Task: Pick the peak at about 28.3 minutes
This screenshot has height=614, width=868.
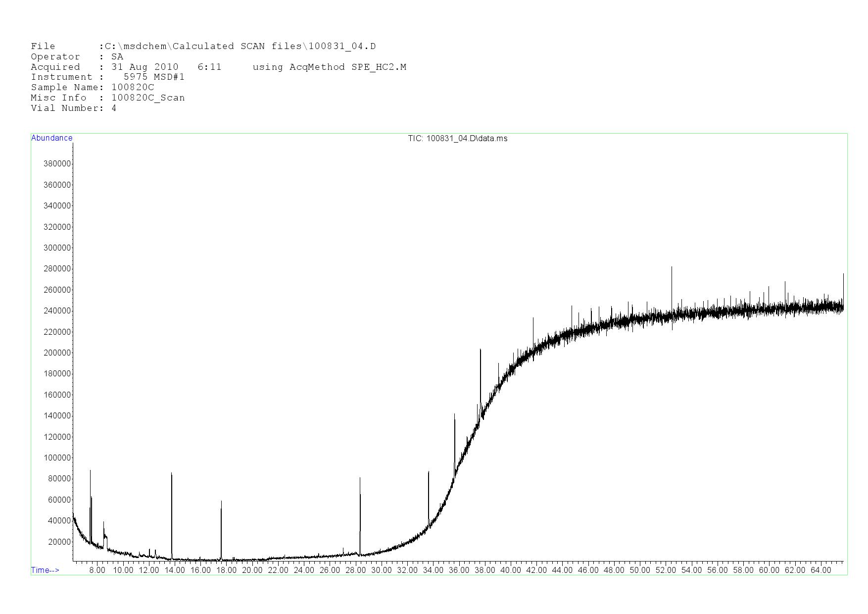Action: (360, 500)
